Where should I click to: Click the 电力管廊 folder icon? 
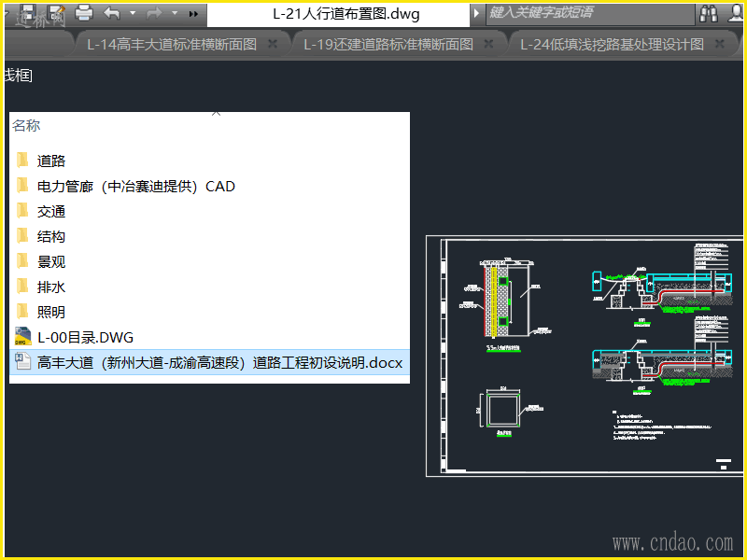pyautogui.click(x=22, y=185)
